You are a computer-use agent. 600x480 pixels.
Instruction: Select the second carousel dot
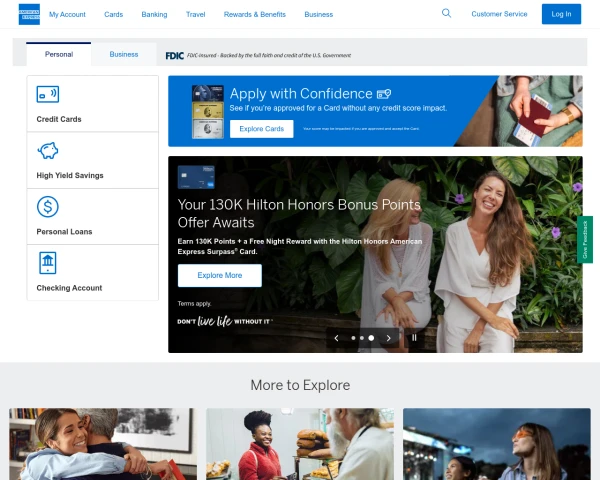click(x=362, y=338)
